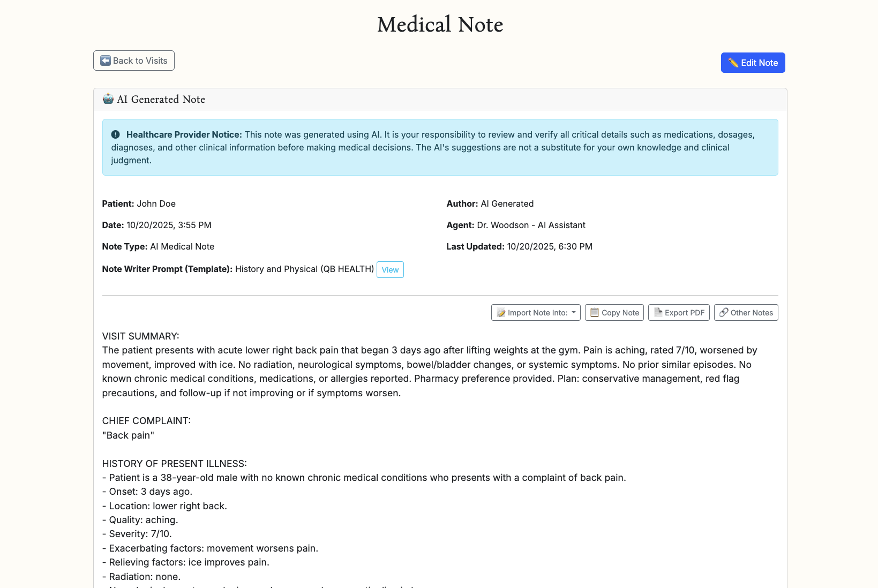
Task: Export the note as PDF
Action: click(678, 312)
